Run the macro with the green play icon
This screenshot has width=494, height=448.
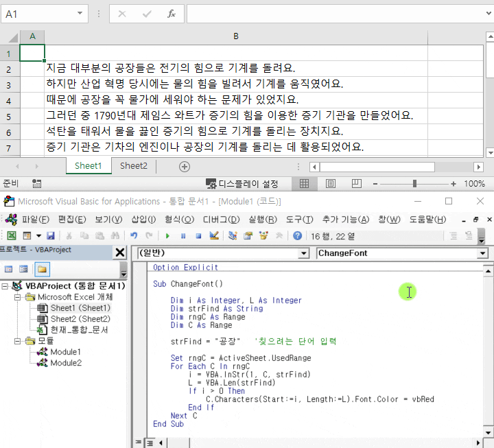167,235
